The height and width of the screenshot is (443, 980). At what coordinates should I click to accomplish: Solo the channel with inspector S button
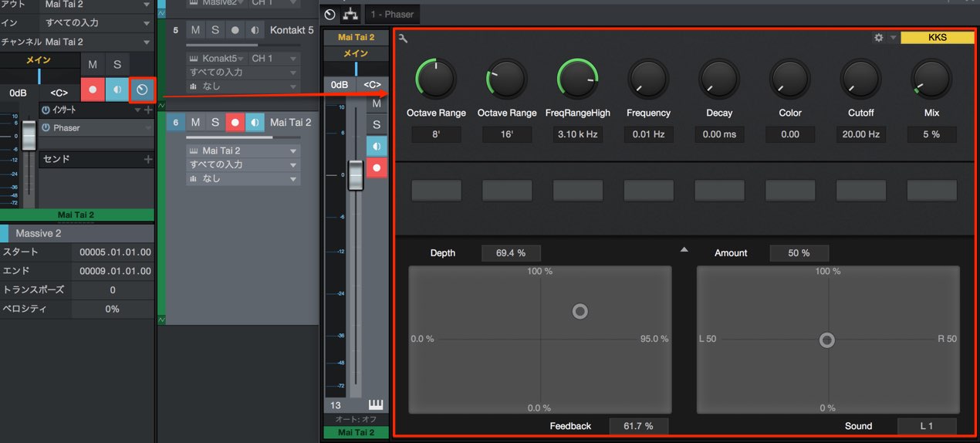coord(117,65)
